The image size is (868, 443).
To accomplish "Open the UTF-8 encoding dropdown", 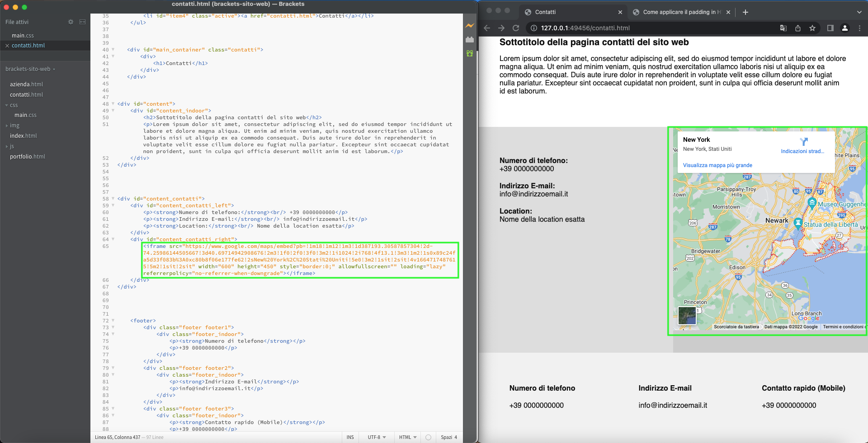I will [377, 437].
